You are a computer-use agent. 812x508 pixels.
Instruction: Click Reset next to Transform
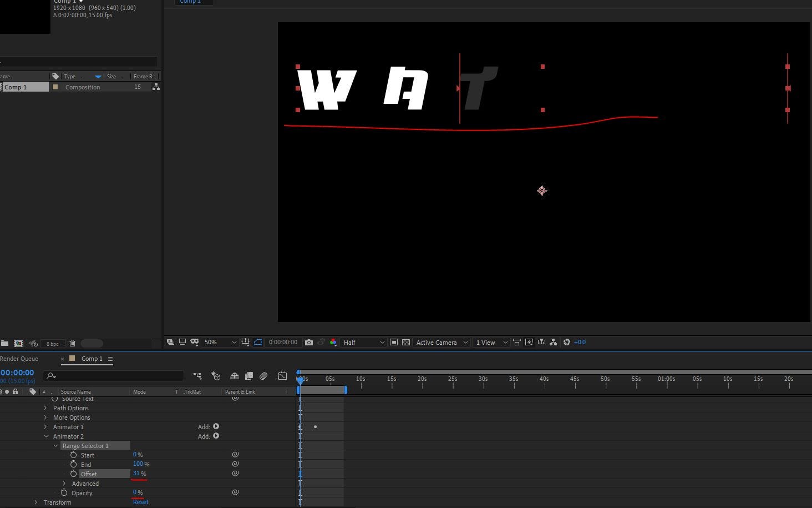click(140, 502)
